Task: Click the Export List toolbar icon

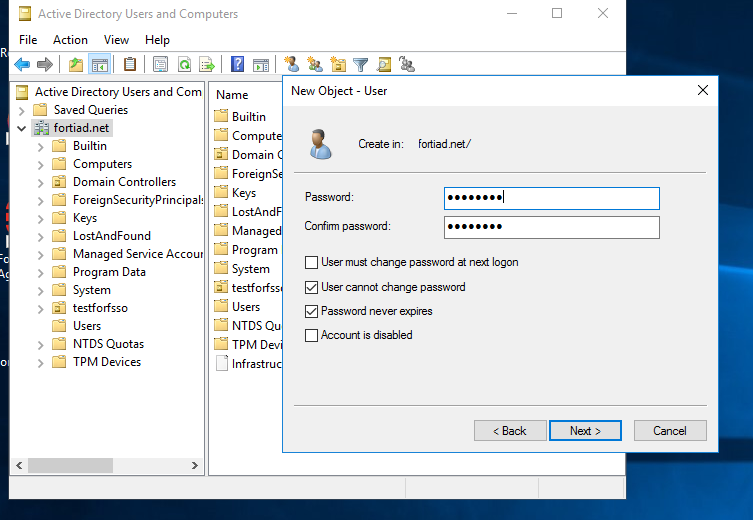Action: click(207, 65)
